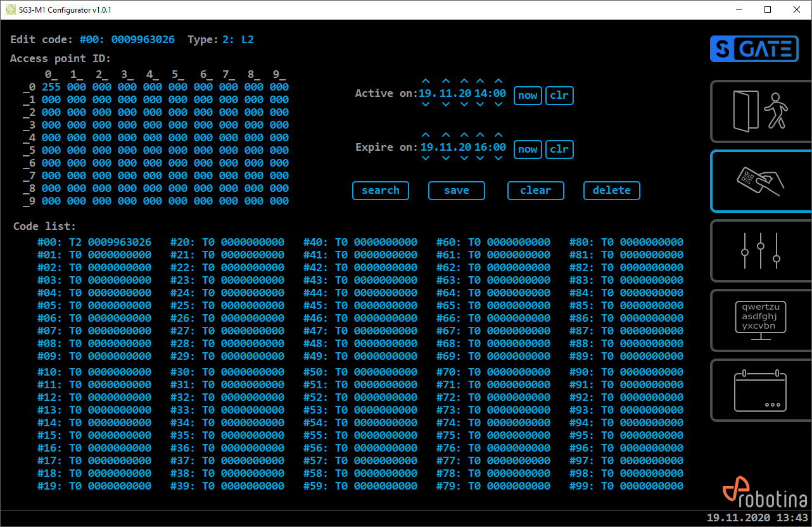Save the edited code
Viewport: 812px width, 527px height.
(x=456, y=191)
